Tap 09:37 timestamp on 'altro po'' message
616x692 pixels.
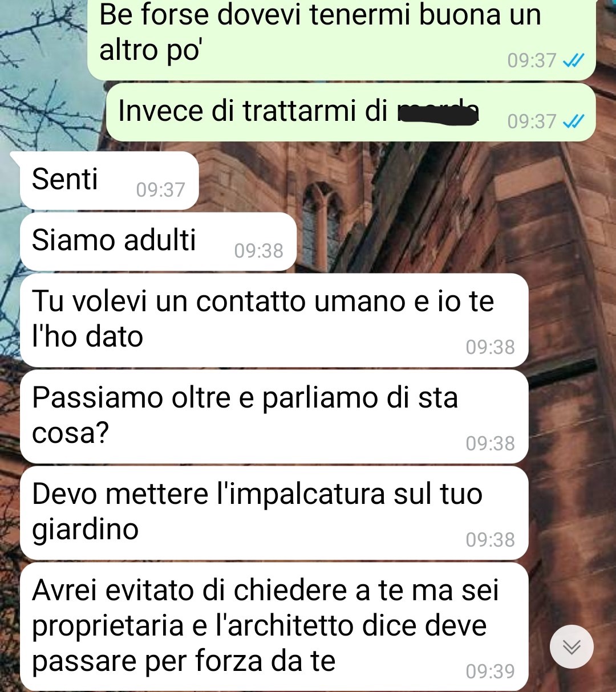coord(532,60)
